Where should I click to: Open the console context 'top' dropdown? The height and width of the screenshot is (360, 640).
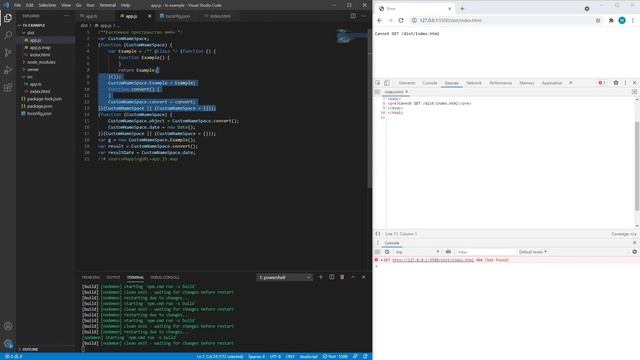[x=417, y=252]
